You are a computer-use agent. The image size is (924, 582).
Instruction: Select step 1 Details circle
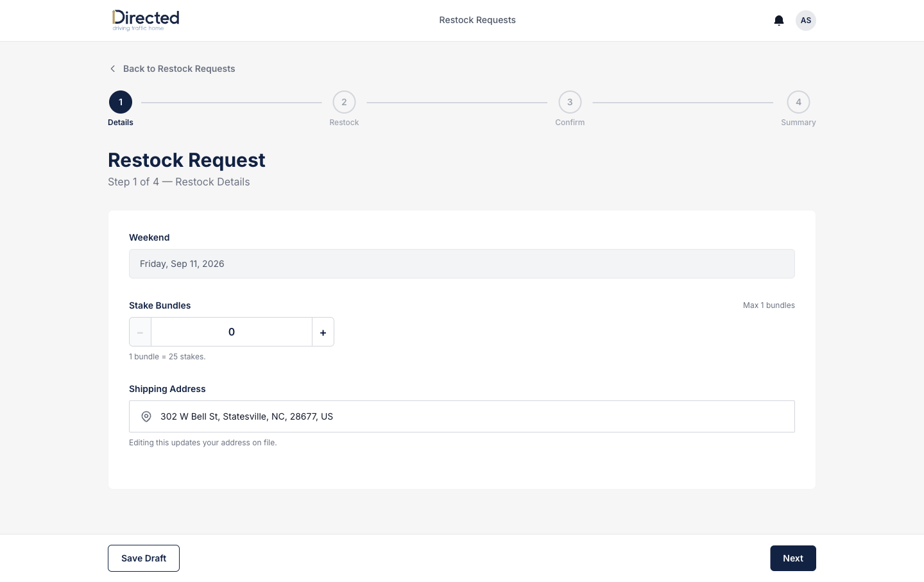click(x=121, y=102)
